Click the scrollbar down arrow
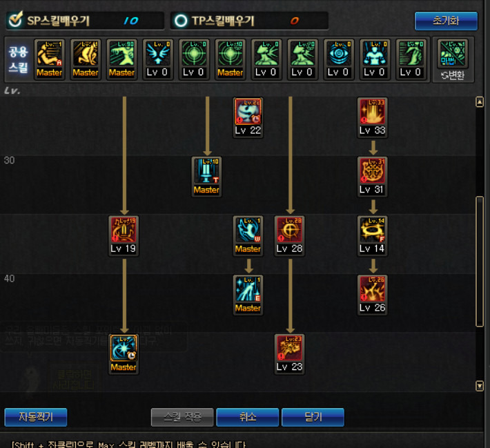 pos(480,386)
